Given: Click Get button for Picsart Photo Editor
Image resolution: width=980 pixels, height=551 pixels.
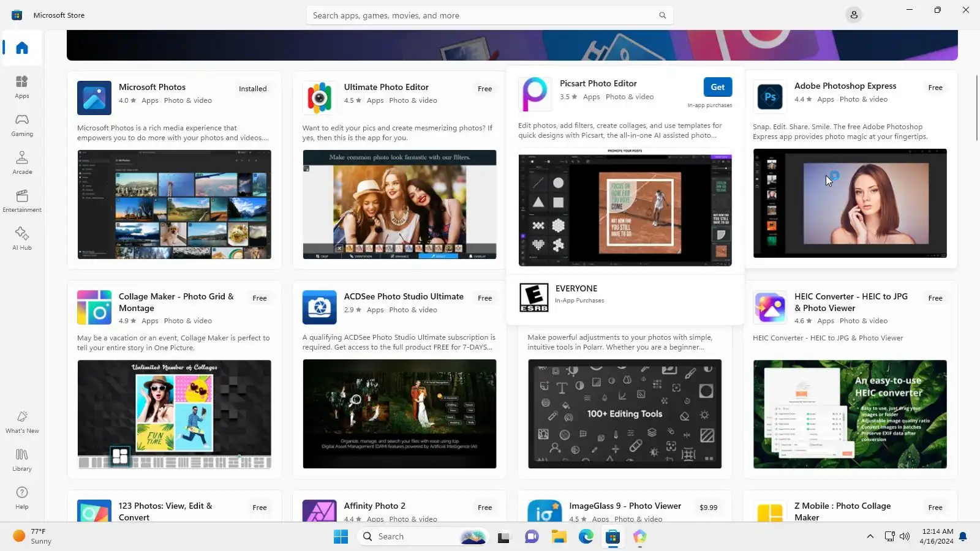Looking at the screenshot, I should point(718,87).
